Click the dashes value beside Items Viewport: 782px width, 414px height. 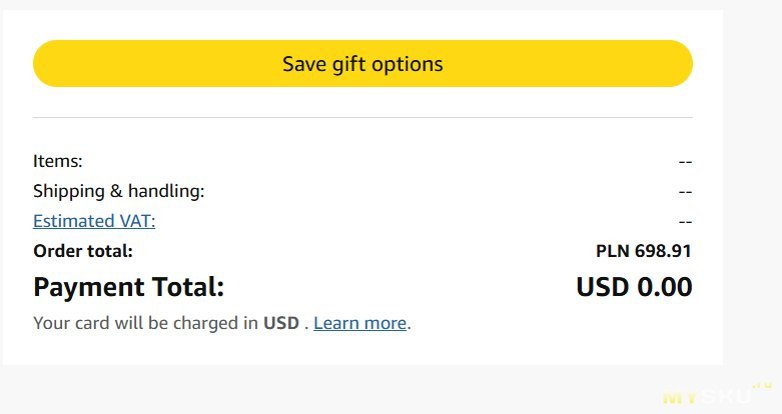[x=685, y=161]
